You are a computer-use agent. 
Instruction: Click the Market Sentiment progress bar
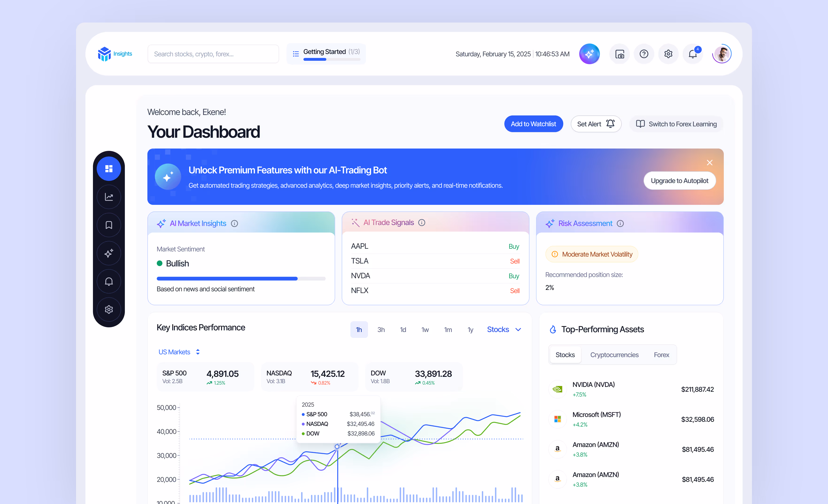coord(241,279)
